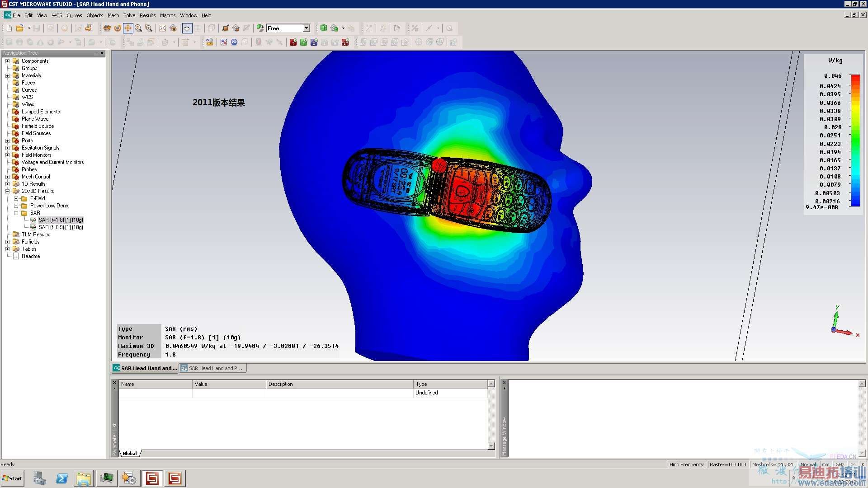The image size is (868, 488).
Task: Click parameter list scroll down arrow
Action: pos(491,446)
